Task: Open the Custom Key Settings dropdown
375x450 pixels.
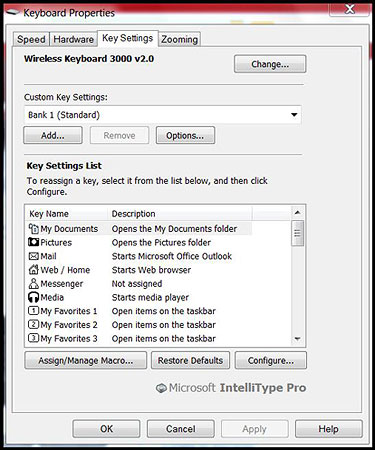Action: click(x=163, y=115)
